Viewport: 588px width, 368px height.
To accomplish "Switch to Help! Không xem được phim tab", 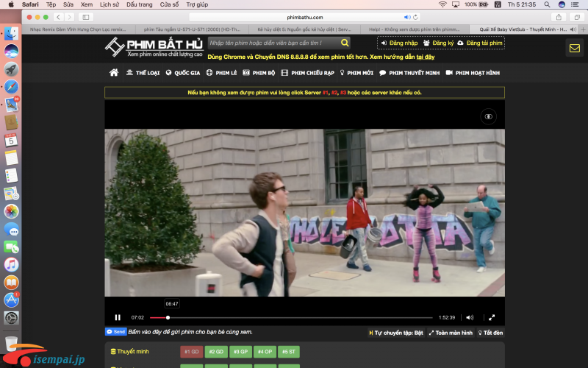I will 415,29.
